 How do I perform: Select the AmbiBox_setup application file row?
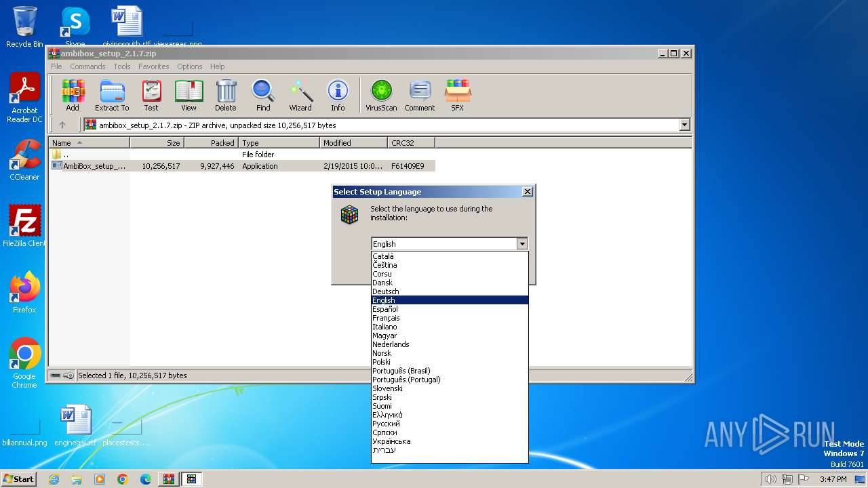[243, 166]
